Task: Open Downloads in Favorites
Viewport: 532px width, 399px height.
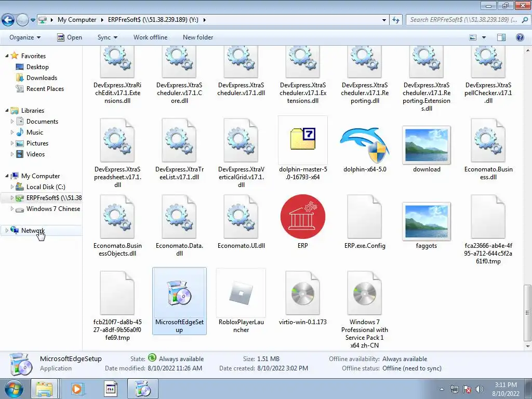Action: pyautogui.click(x=42, y=78)
